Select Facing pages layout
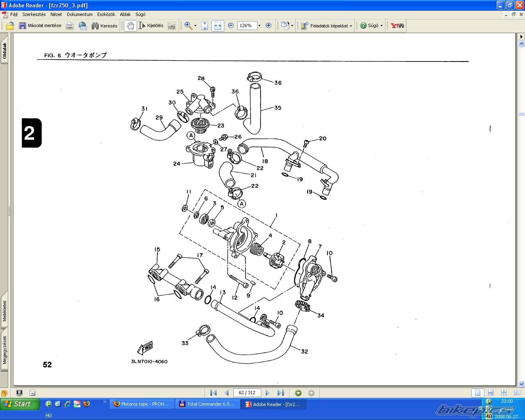The image size is (525, 420). coord(517,393)
